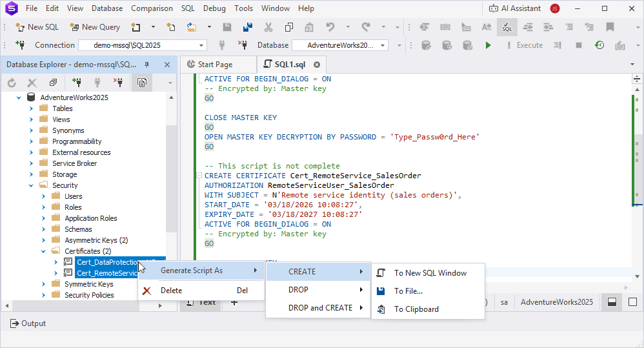Click the Paste icon in toolbar
This screenshot has width=644, height=348.
(x=309, y=27)
